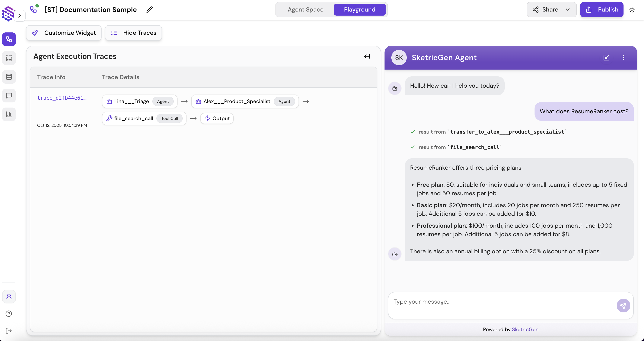Screen dimensions: 644x341
Task: Open the chat bubble sidebar icon
Action: point(9,96)
